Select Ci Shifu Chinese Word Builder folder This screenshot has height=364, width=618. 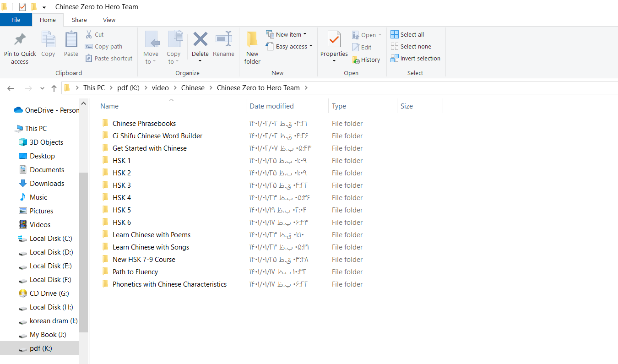(x=157, y=136)
